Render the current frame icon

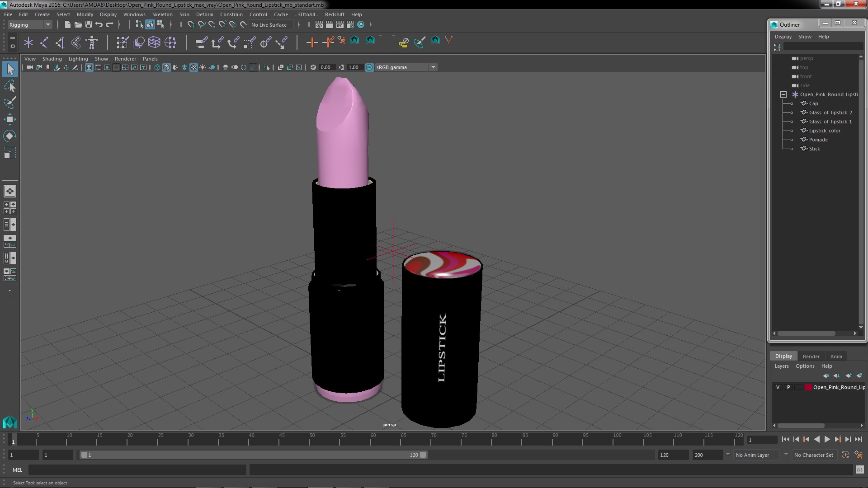point(330,24)
